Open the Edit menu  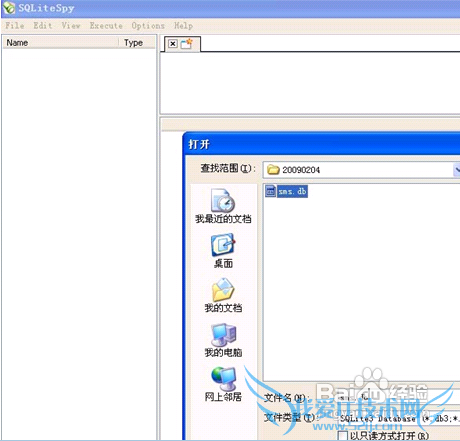coord(43,26)
